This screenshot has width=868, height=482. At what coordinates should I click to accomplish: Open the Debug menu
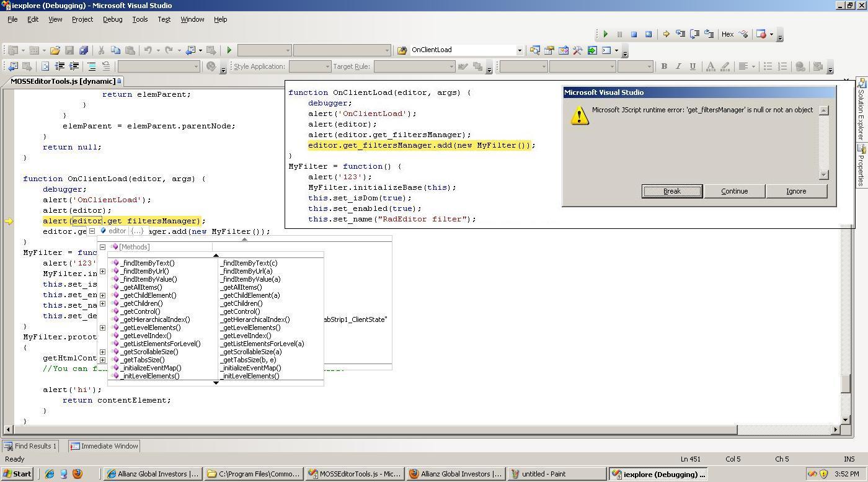112,19
